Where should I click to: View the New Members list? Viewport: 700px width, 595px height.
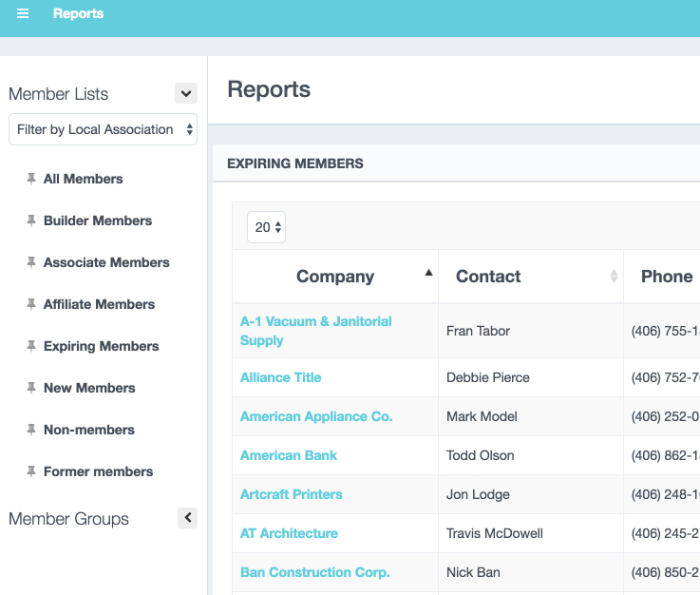[x=89, y=388]
